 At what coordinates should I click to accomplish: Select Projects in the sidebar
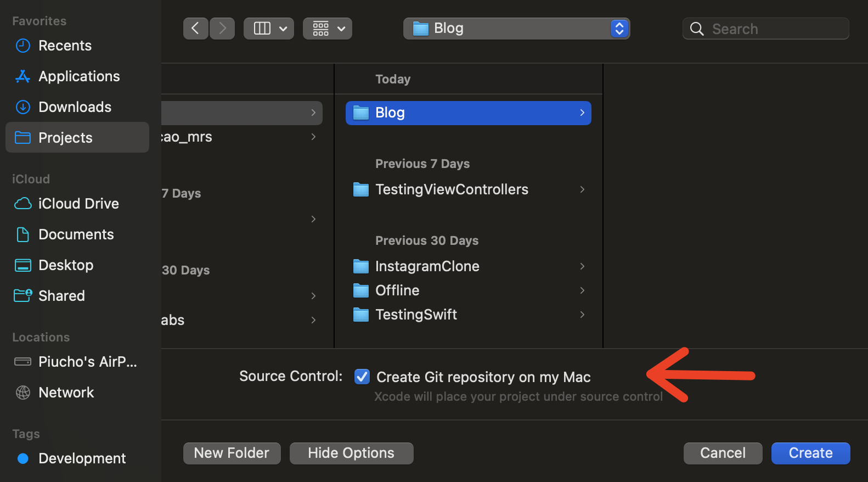click(x=77, y=137)
